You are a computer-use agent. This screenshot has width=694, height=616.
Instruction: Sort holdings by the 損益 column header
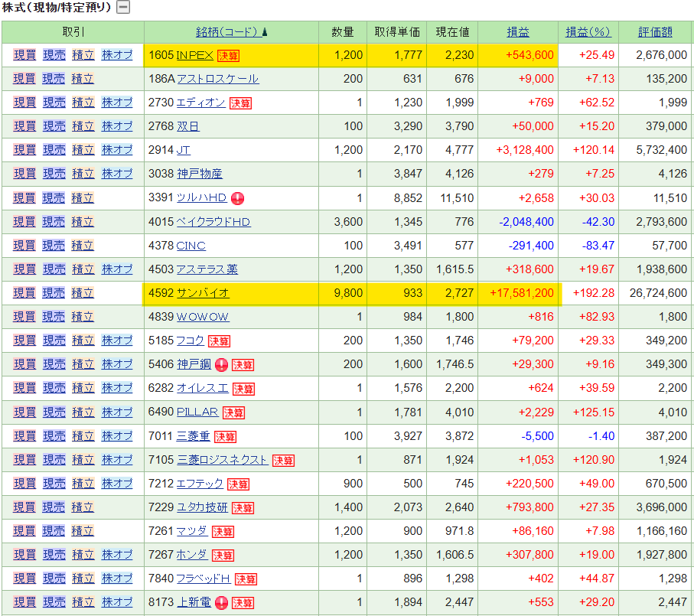coord(518,32)
